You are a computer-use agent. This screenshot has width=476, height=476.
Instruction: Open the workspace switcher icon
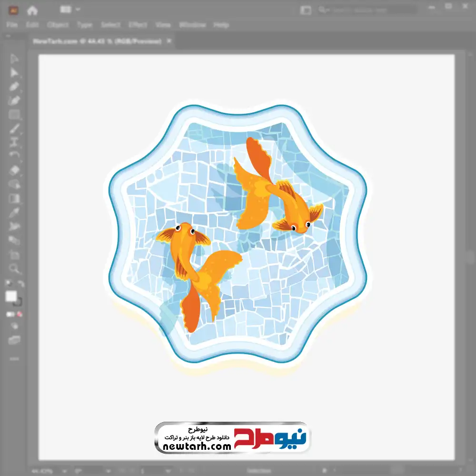[306, 10]
